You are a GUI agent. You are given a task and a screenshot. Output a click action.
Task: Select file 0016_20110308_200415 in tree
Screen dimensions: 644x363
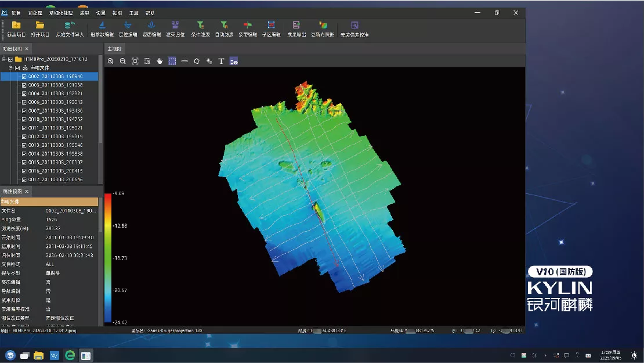[56, 171]
